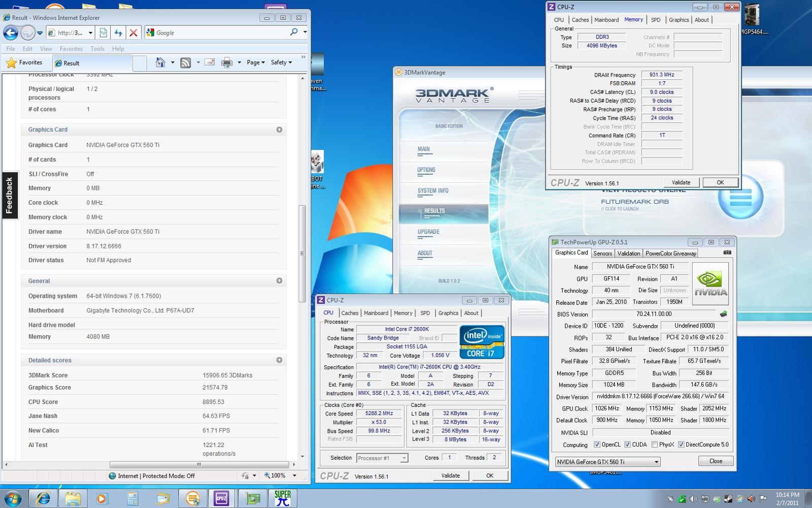Viewport: 812px width, 508px height.
Task: Open the IE address bar dropdown arrow
Action: 90,33
